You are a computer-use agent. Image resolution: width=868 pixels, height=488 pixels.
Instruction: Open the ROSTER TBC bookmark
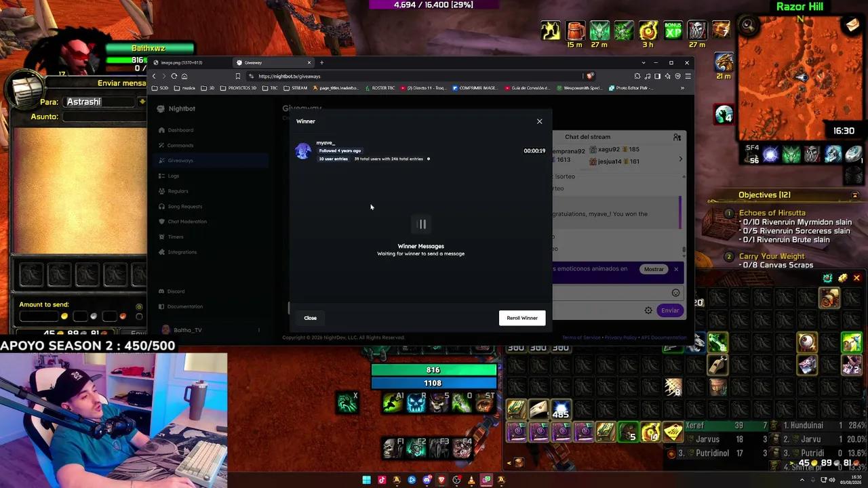pos(380,88)
